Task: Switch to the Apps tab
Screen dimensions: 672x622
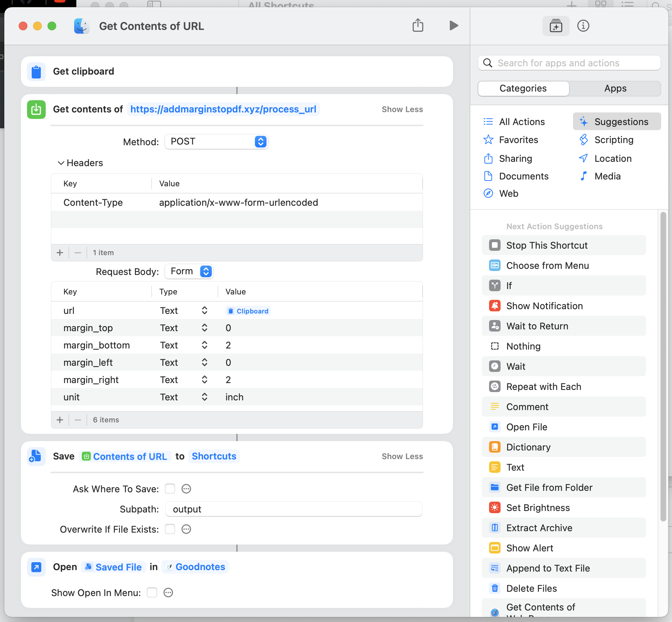Action: coord(615,88)
